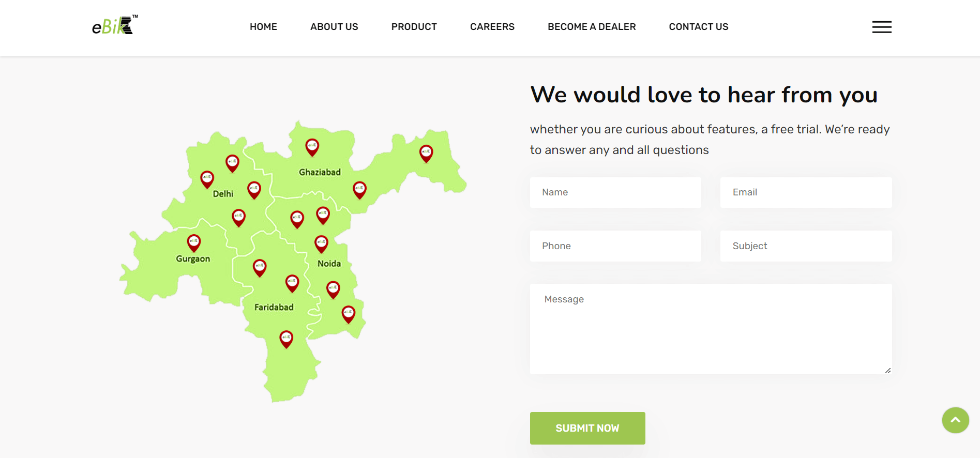Click the map pin directly above Noida label

[321, 243]
